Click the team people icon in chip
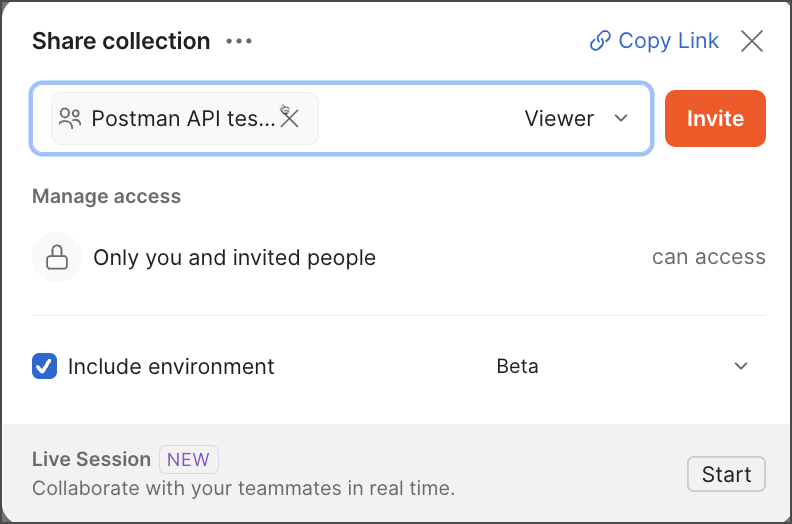Screen dimensions: 792x524 tap(70, 118)
